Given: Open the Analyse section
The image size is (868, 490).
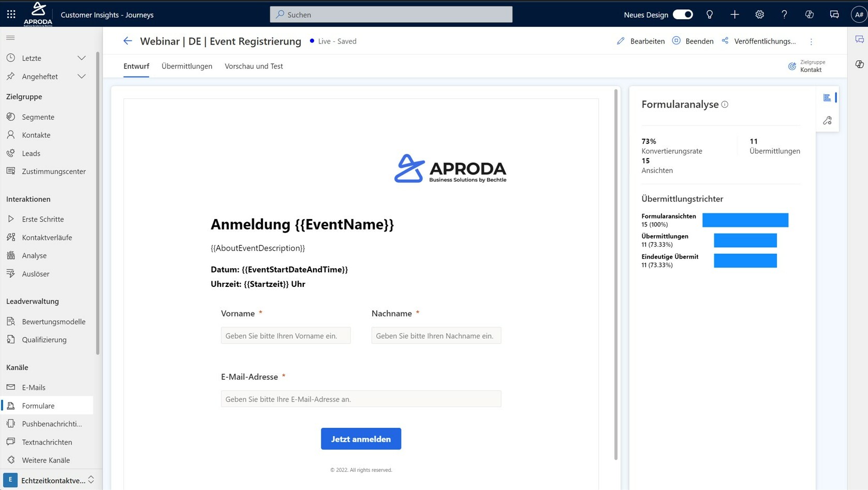Looking at the screenshot, I should pos(34,255).
